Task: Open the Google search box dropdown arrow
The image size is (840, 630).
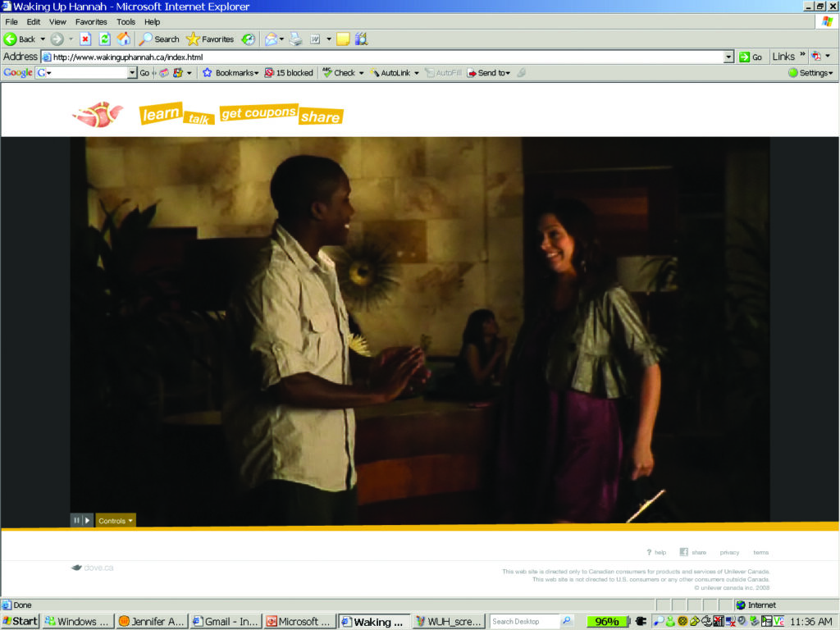Action: [x=132, y=73]
